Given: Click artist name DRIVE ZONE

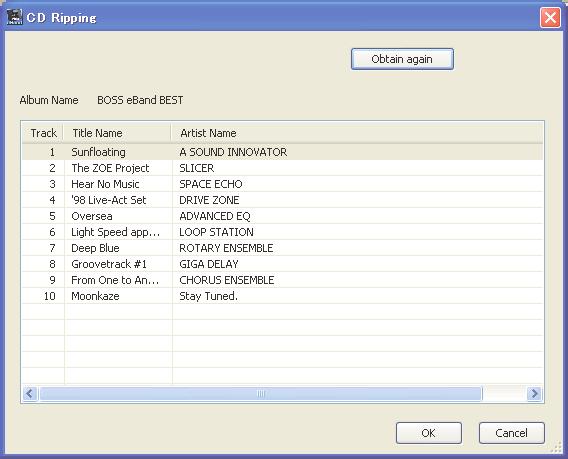Looking at the screenshot, I should [x=209, y=200].
